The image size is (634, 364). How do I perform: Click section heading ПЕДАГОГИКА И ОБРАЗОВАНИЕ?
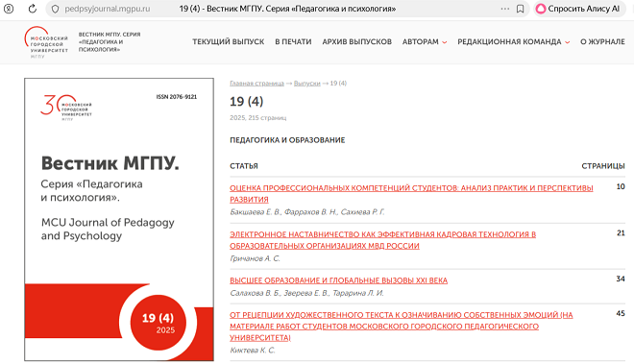(x=287, y=140)
